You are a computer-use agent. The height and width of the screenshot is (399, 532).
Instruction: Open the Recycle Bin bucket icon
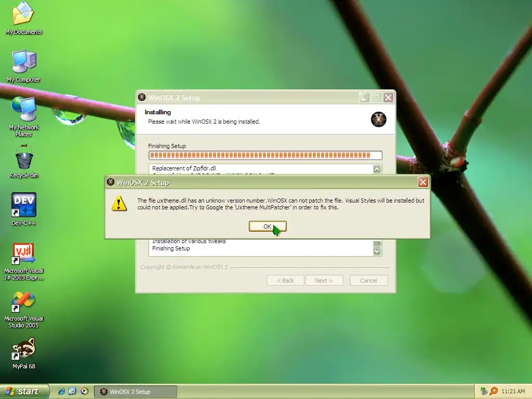point(24,162)
